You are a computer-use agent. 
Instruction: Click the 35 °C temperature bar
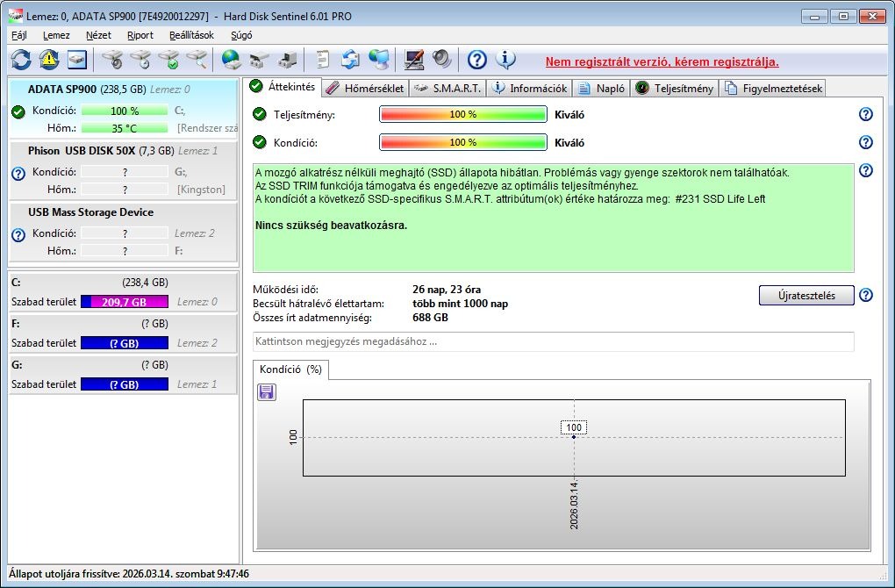[x=125, y=128]
